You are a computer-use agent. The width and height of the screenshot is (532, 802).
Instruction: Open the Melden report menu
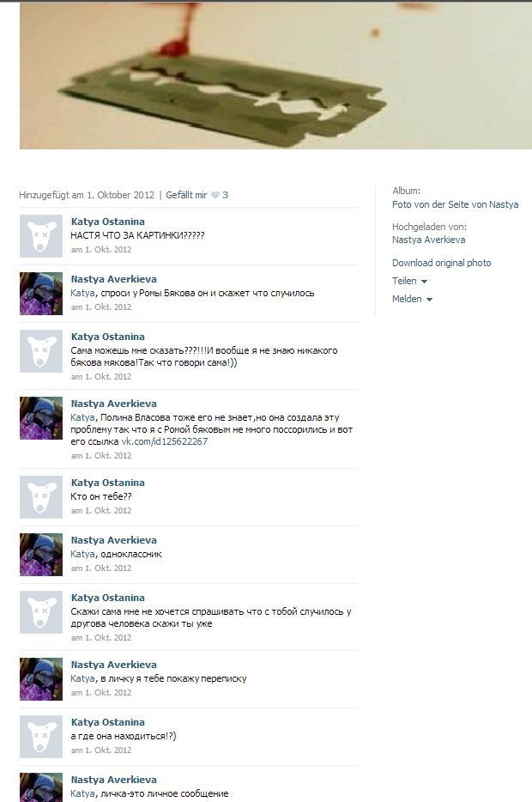[x=407, y=299]
